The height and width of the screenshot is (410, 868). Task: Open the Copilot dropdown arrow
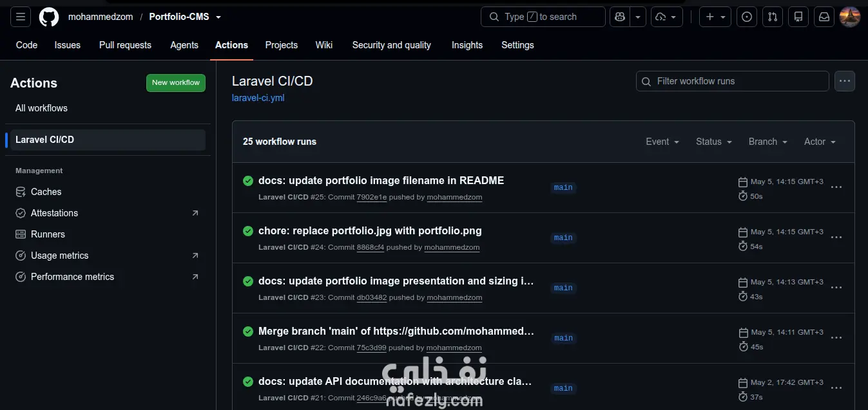click(638, 17)
